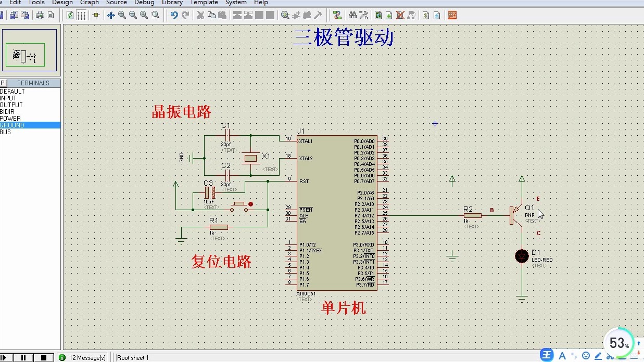Click the schematic overview thumbnail
The height and width of the screenshot is (362, 644).
click(x=29, y=50)
